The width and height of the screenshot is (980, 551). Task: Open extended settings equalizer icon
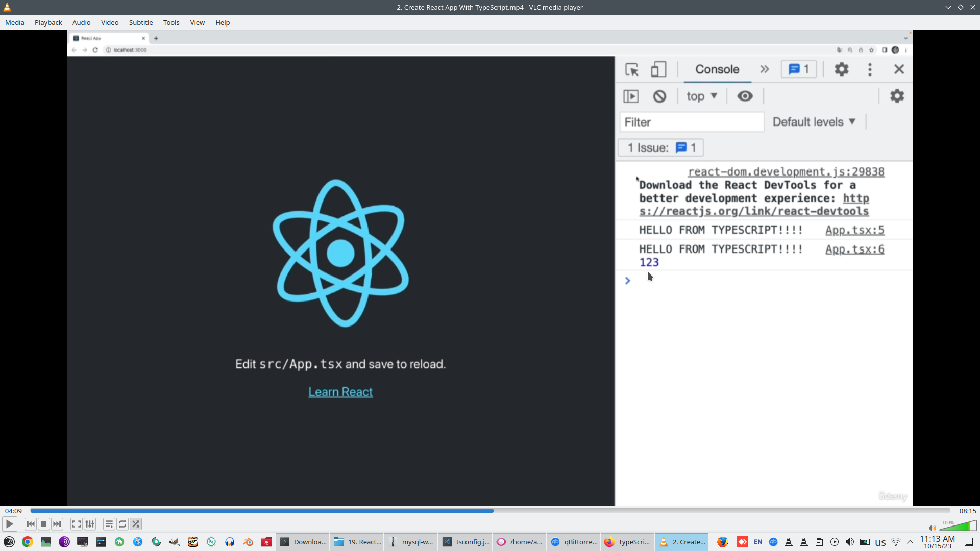point(90,524)
